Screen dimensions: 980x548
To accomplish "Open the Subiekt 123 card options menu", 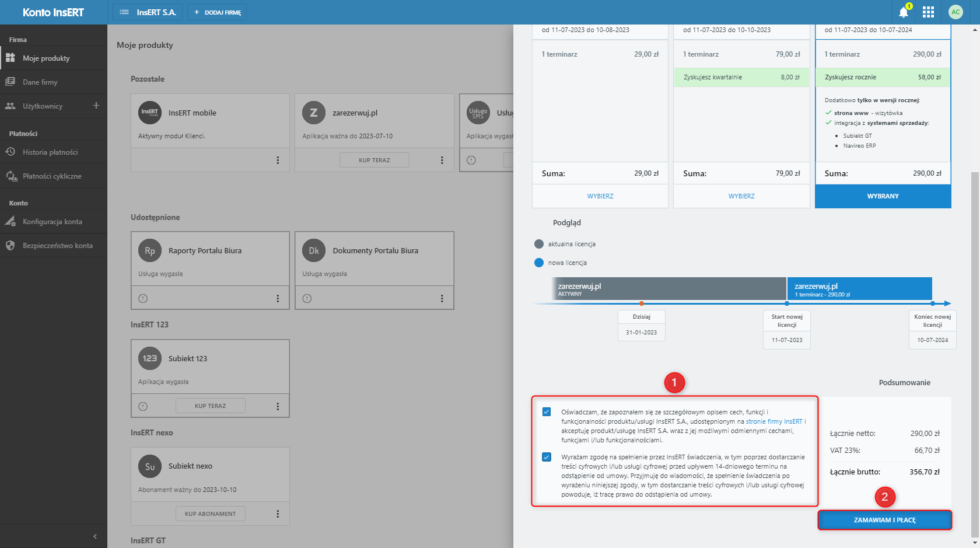I will coord(278,406).
